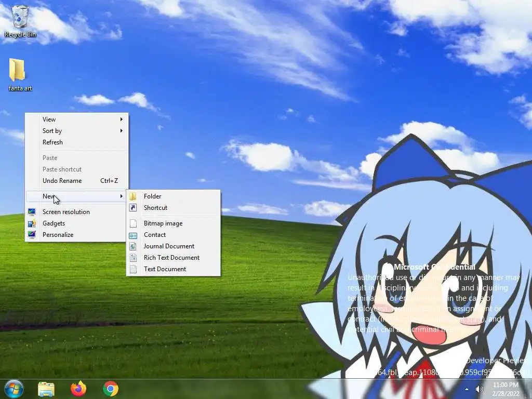Click the Shortcut icon in New submenu
The width and height of the screenshot is (532, 399).
pos(133,208)
